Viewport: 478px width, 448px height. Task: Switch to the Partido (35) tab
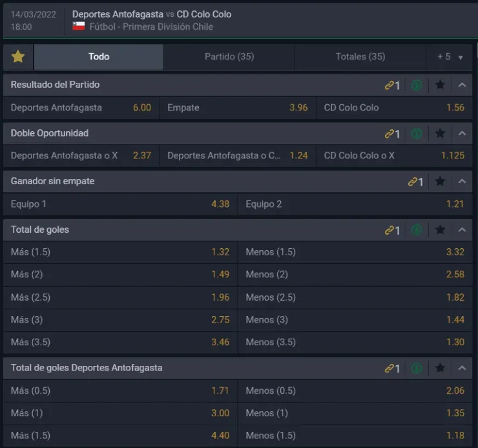[x=229, y=57]
